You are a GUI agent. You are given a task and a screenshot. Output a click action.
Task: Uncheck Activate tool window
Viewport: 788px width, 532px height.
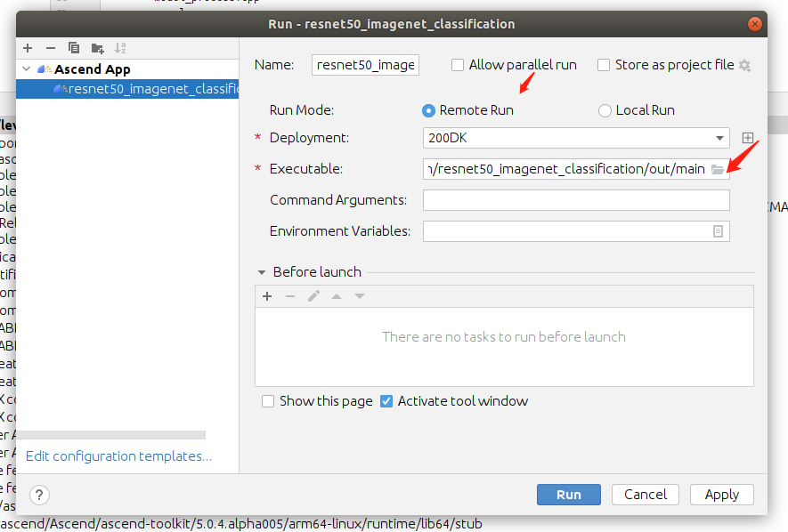coord(386,401)
